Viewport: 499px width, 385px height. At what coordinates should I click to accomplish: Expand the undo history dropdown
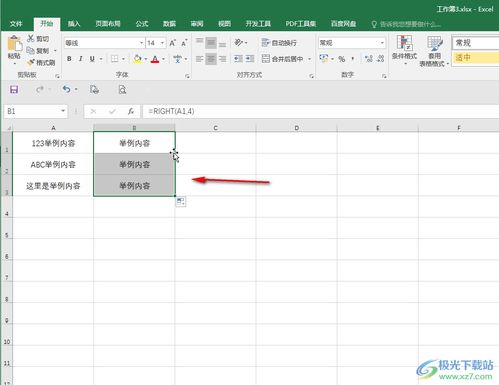pos(76,89)
